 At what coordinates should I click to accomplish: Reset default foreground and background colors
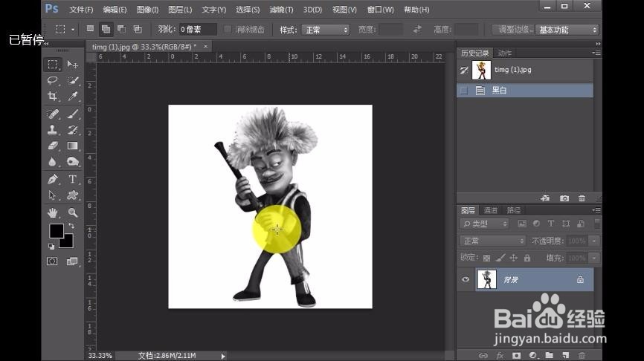tap(51, 246)
